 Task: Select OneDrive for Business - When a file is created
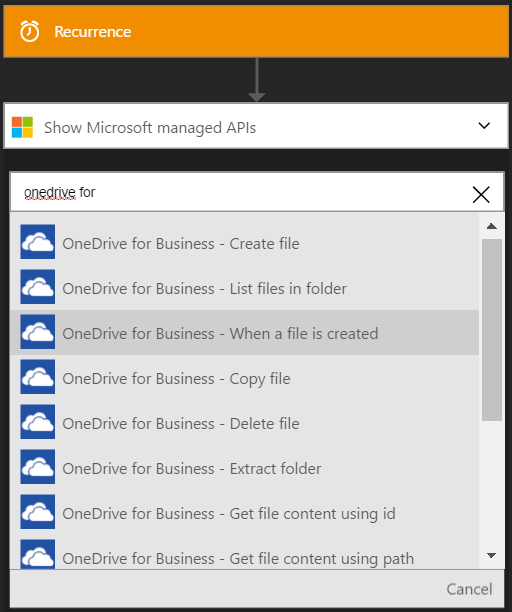(244, 333)
